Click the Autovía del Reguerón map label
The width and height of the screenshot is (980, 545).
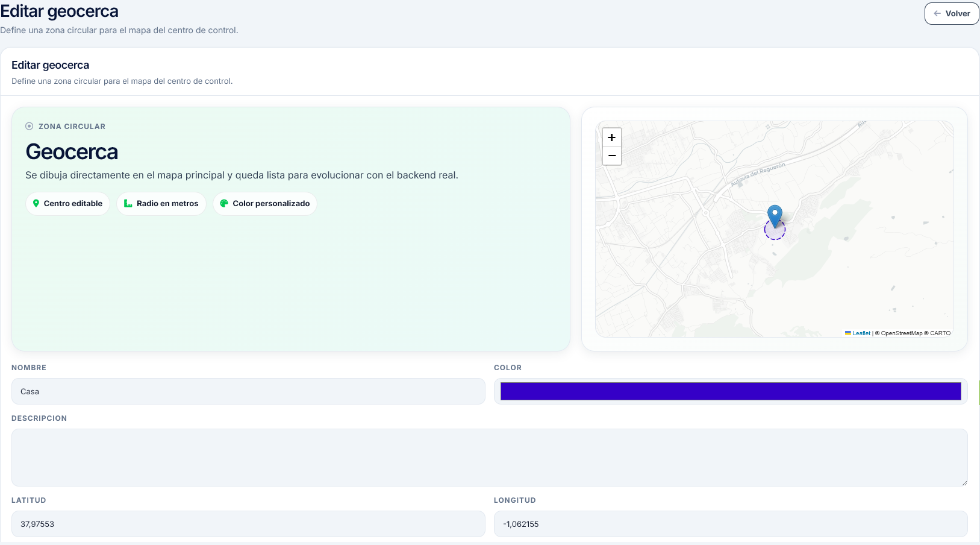tap(758, 174)
